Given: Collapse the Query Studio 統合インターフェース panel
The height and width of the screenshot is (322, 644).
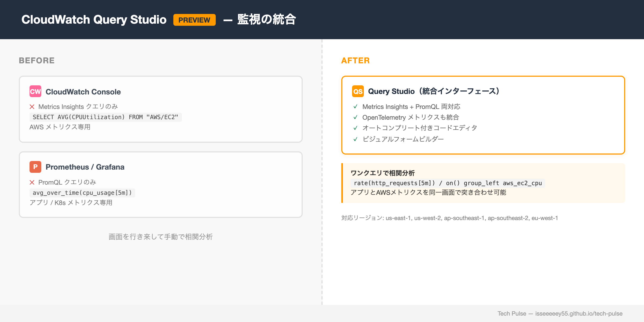Looking at the screenshot, I should [x=483, y=115].
